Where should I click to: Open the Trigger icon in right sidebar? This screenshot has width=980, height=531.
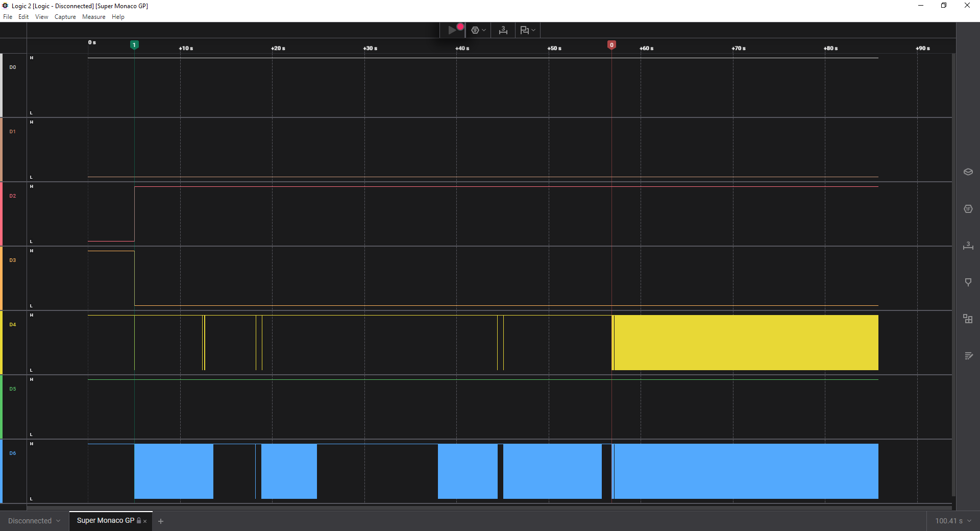[968, 282]
